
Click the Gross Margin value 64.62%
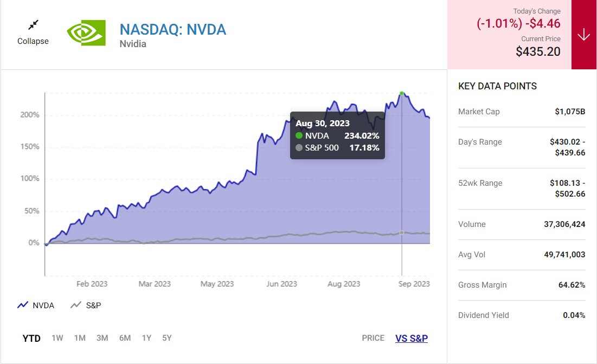click(x=572, y=285)
